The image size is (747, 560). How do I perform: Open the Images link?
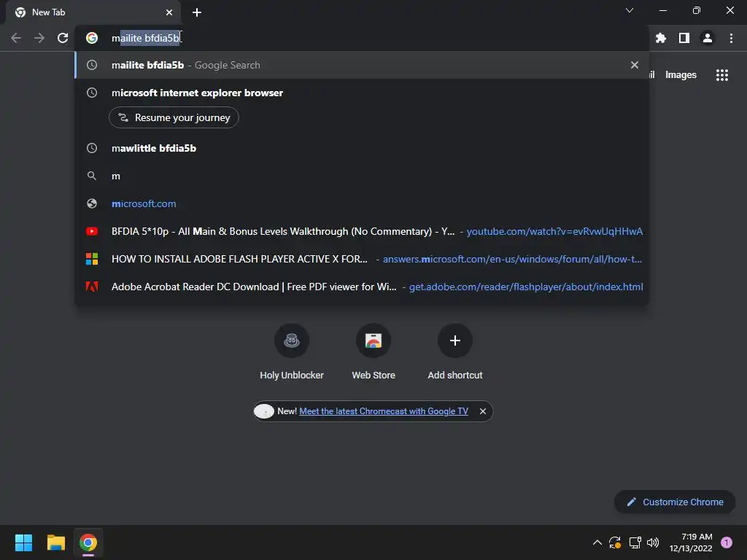(681, 75)
